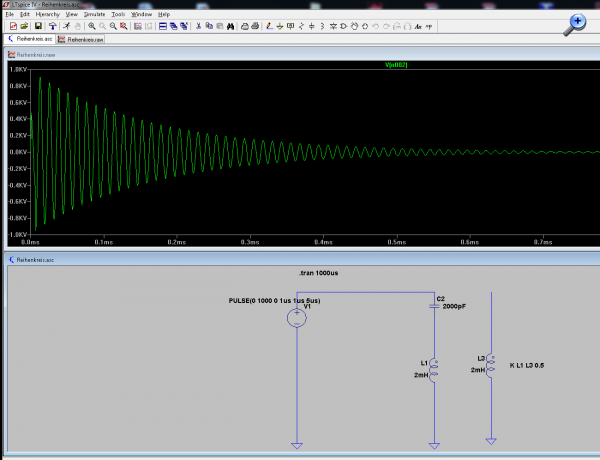
Task: Open the File menu
Action: [10, 14]
